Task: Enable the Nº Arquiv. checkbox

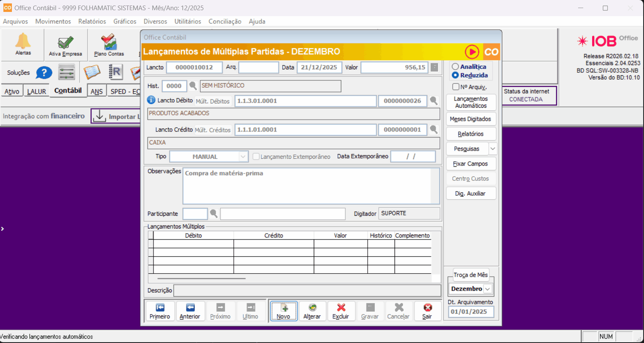Action: point(456,87)
